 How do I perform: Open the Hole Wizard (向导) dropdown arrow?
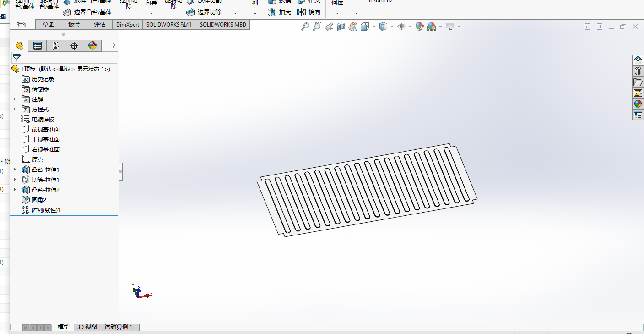[151, 13]
